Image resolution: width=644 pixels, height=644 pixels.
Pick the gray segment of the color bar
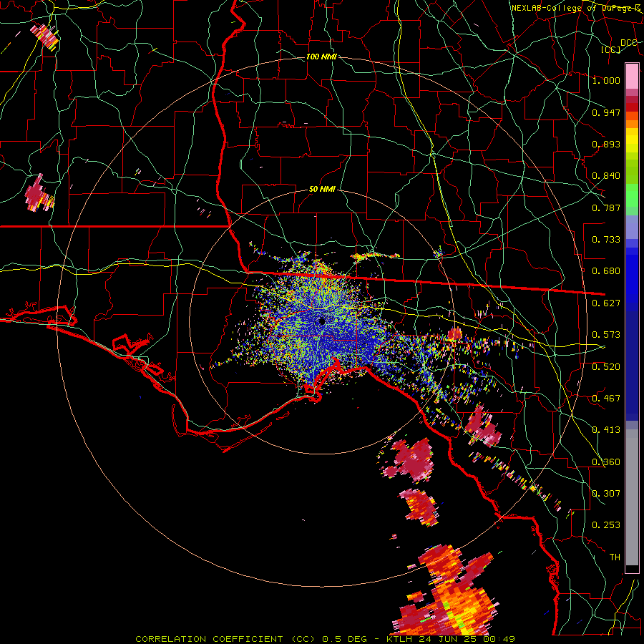[632, 497]
